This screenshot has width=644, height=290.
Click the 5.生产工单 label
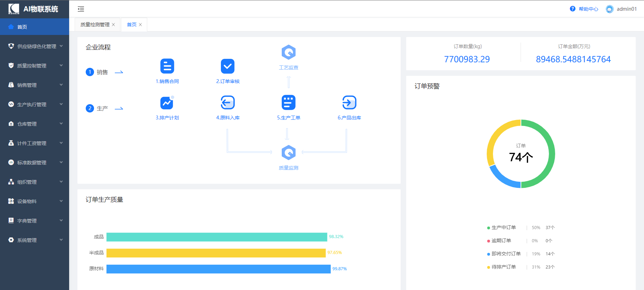point(289,118)
